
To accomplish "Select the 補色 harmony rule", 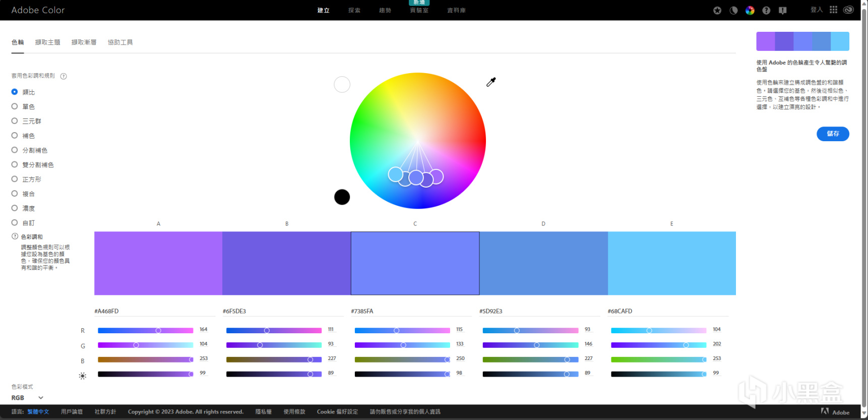I will point(23,136).
